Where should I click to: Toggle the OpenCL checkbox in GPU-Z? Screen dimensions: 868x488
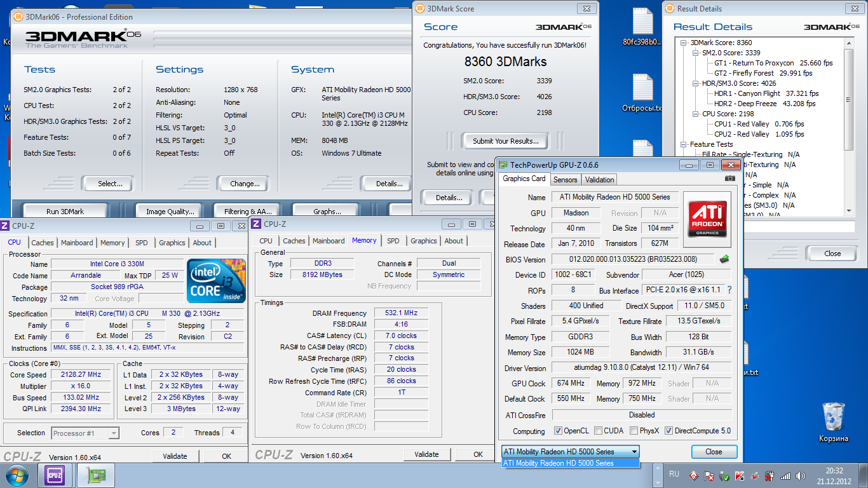[558, 431]
